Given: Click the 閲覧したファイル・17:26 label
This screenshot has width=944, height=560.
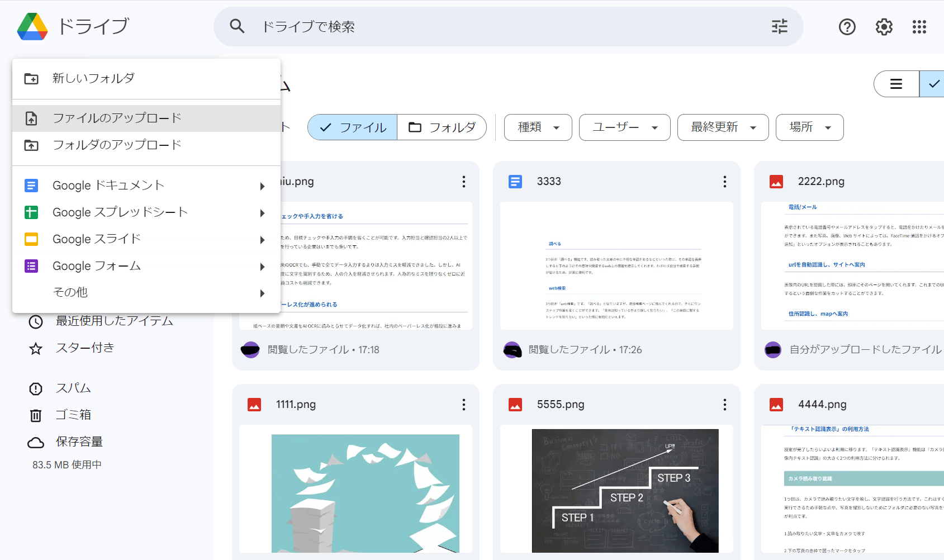Looking at the screenshot, I should coord(585,350).
